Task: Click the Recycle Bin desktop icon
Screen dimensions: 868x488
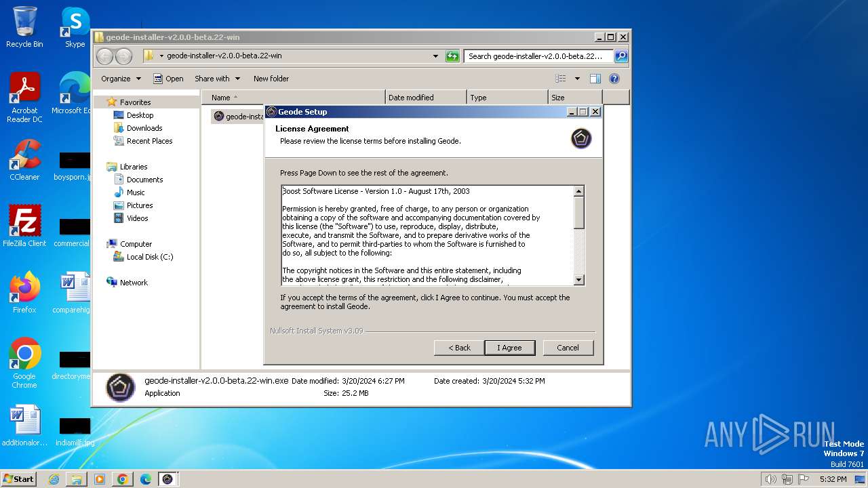Action: pos(24,27)
